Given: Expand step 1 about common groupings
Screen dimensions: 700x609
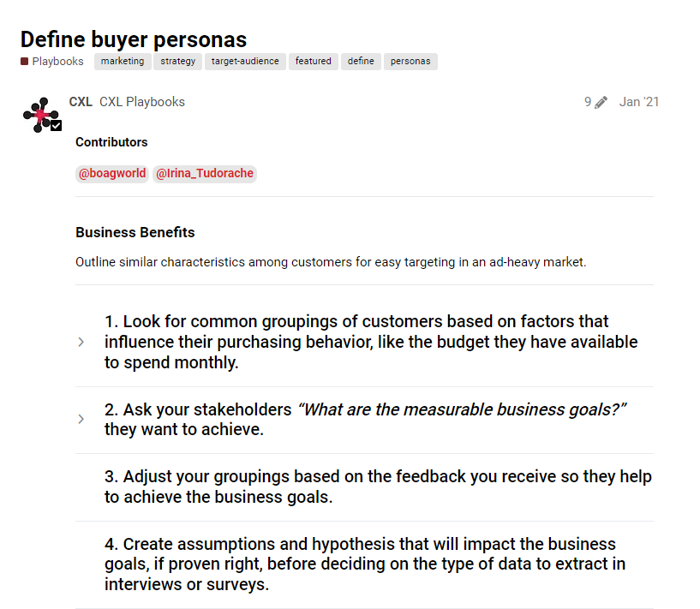Looking at the screenshot, I should tap(81, 342).
